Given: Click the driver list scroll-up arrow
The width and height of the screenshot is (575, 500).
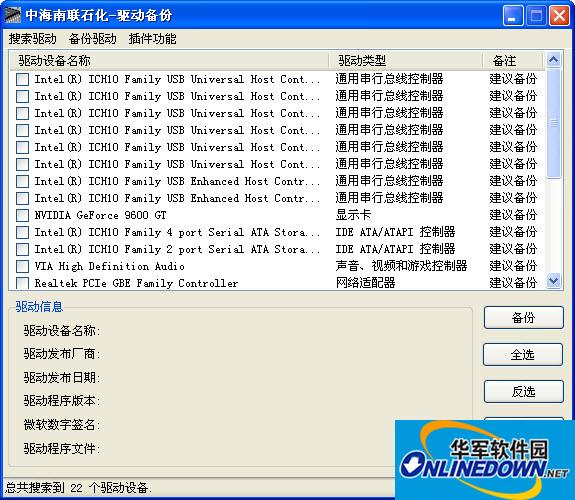Looking at the screenshot, I should tap(553, 59).
